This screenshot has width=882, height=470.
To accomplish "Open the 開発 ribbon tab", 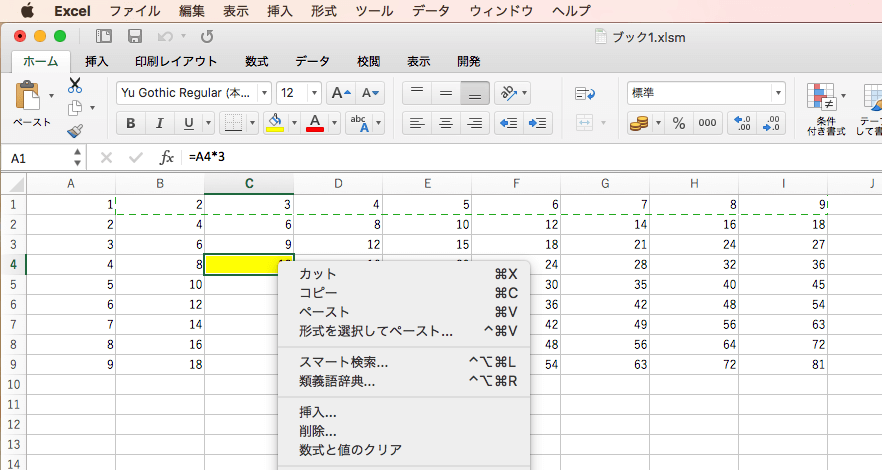I will (x=469, y=61).
